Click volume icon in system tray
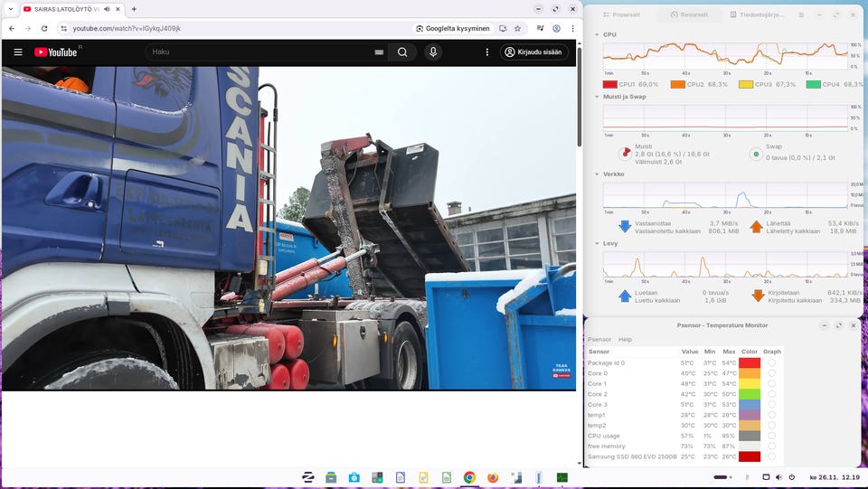This screenshot has height=489, width=868. tap(778, 477)
